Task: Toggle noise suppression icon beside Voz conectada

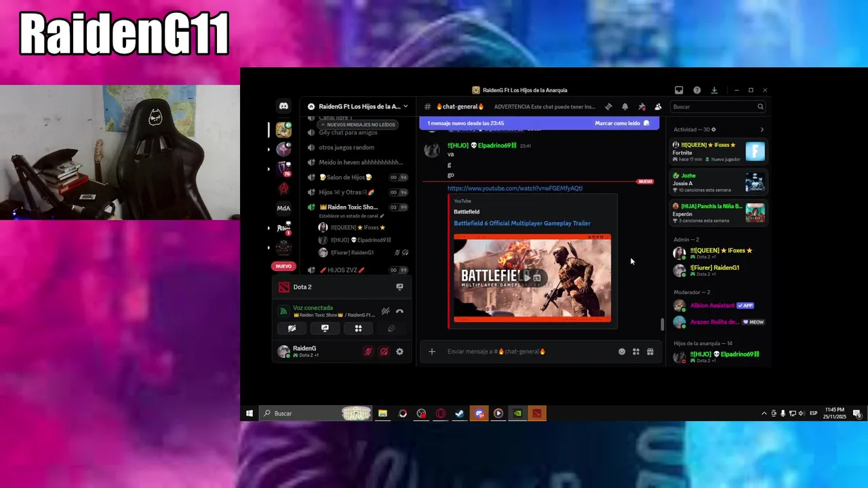Action: (x=385, y=311)
